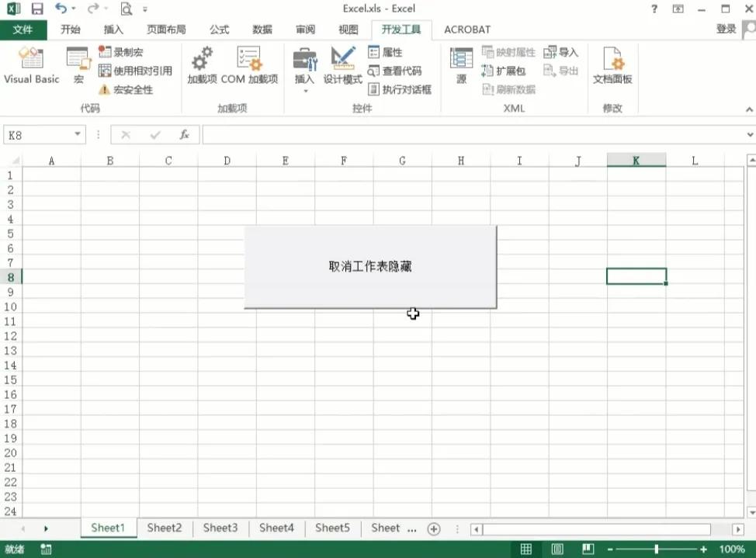Viewport: 756px width, 558px height.
Task: Add a new sheet with plus button
Action: (434, 529)
